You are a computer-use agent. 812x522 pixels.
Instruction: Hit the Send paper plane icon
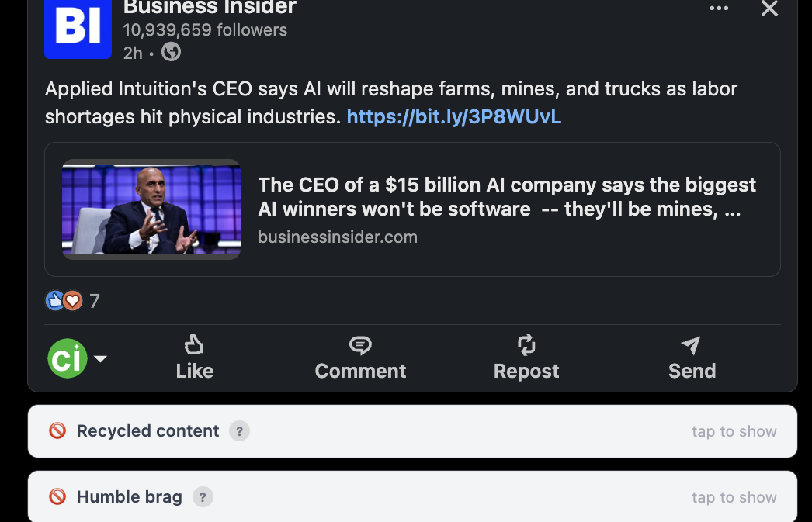pyautogui.click(x=691, y=345)
